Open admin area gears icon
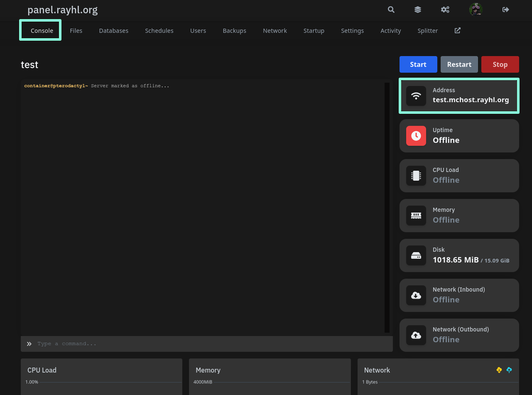The image size is (532, 395). [445, 10]
